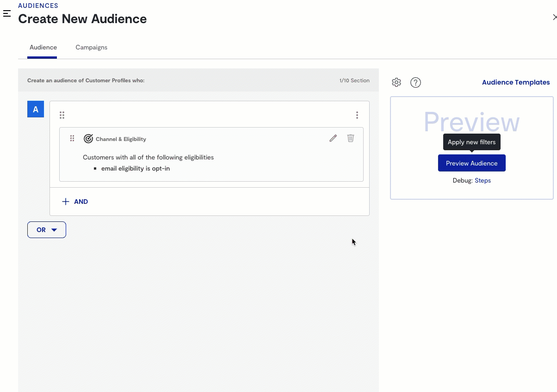Open the help question mark
Screen dimensions: 557x392
[415, 82]
